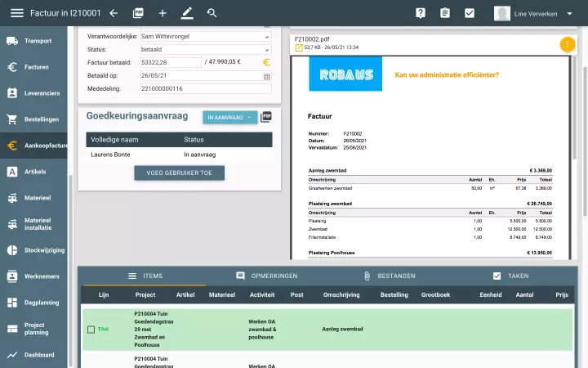588x368 pixels.
Task: Open Bestellingen in the sidebar
Action: coord(33,119)
